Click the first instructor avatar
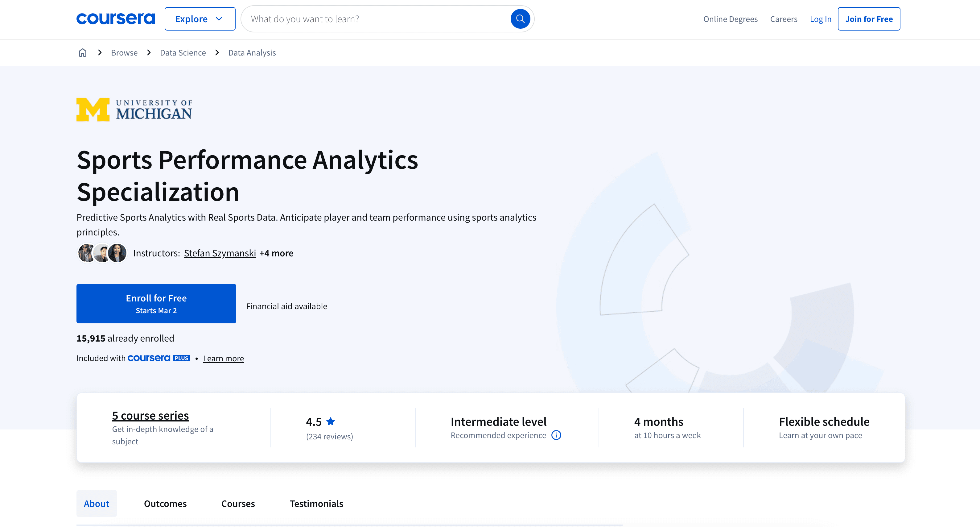 coord(86,253)
